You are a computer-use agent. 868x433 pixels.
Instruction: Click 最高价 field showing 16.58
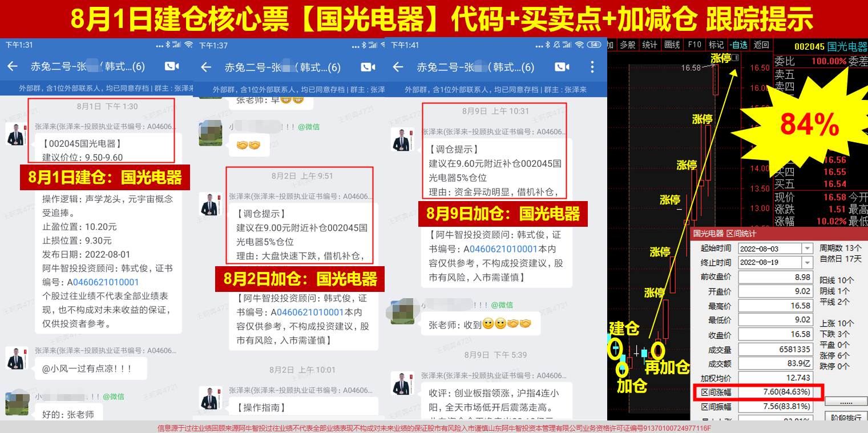(775, 306)
